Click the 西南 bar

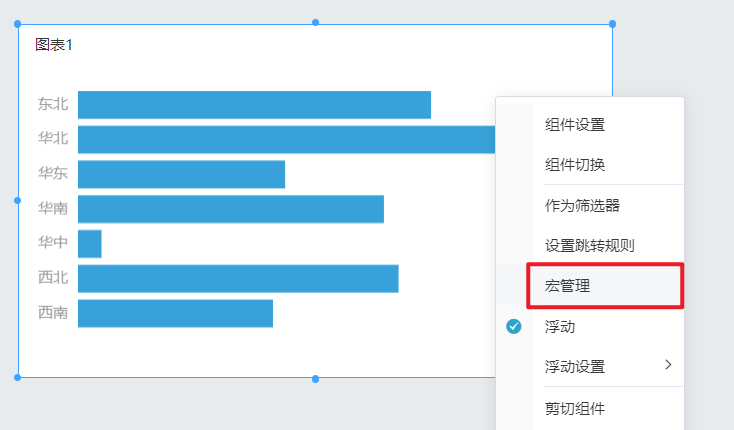[176, 313]
